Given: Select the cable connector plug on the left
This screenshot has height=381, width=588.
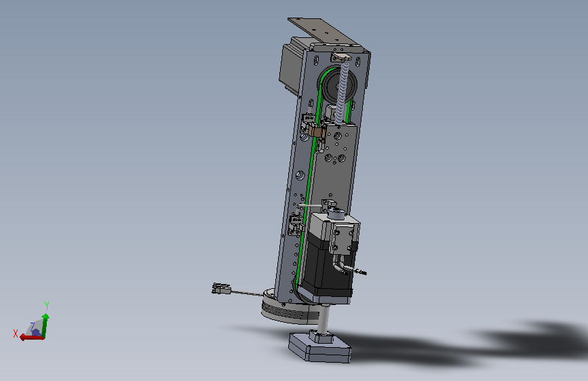Looking at the screenshot, I should coord(221,288).
